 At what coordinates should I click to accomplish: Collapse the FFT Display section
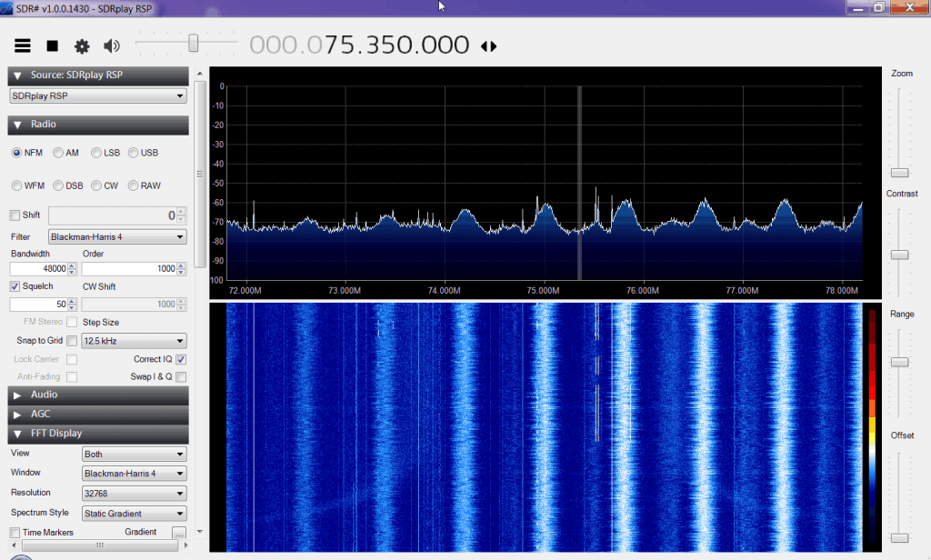coord(97,434)
